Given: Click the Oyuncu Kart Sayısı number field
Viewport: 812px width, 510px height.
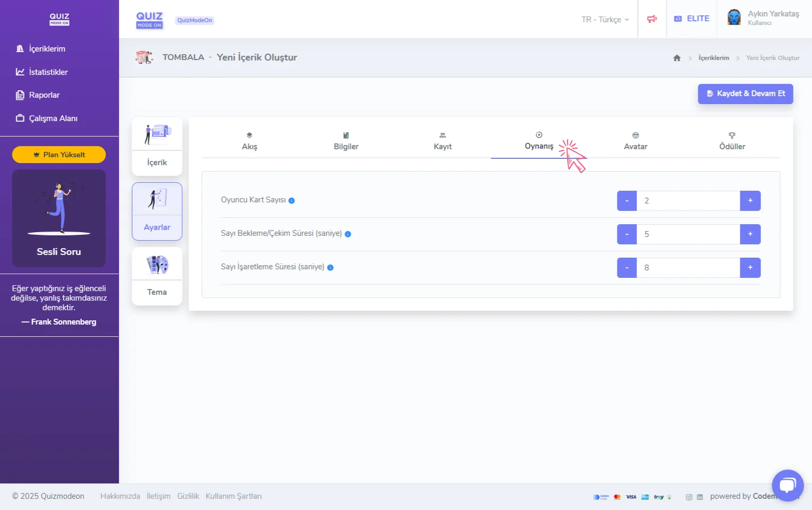Looking at the screenshot, I should click(x=688, y=201).
